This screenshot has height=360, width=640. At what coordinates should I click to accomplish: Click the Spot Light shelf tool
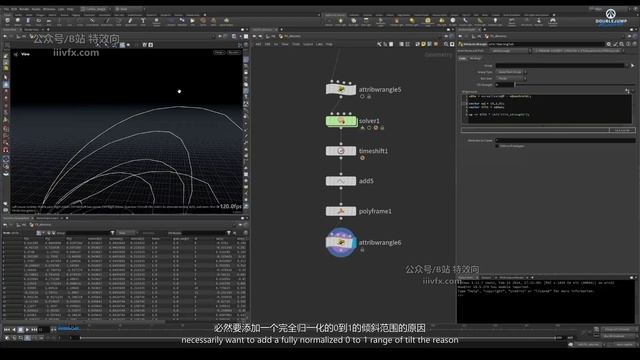click(x=353, y=21)
